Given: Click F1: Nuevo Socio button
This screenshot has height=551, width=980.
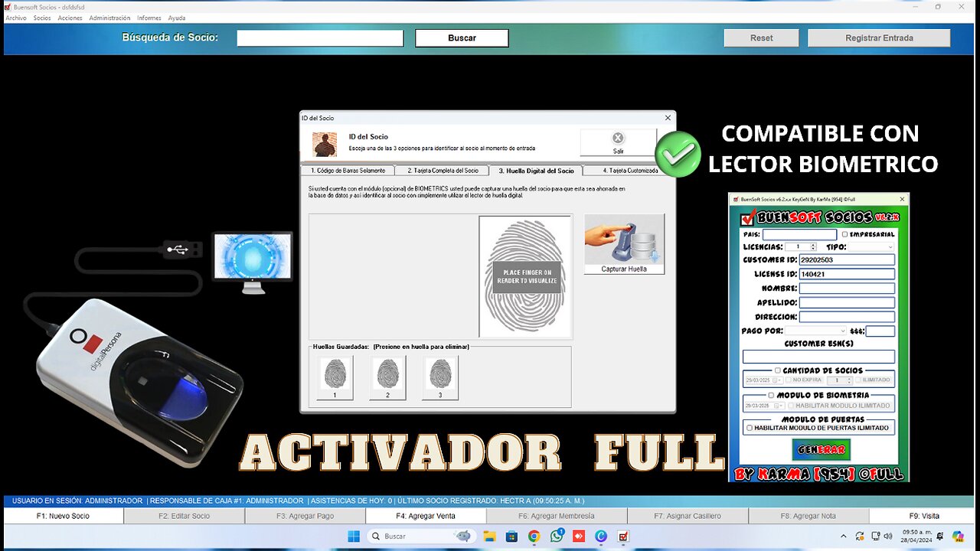Looking at the screenshot, I should (x=63, y=516).
